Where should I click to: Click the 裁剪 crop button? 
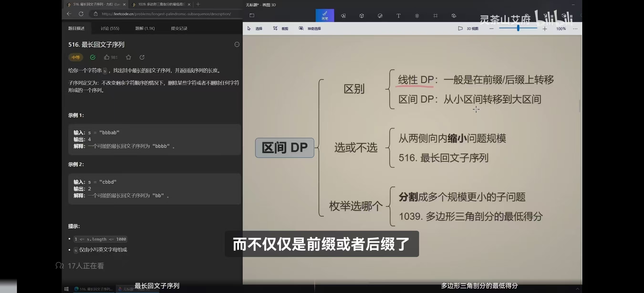280,28
